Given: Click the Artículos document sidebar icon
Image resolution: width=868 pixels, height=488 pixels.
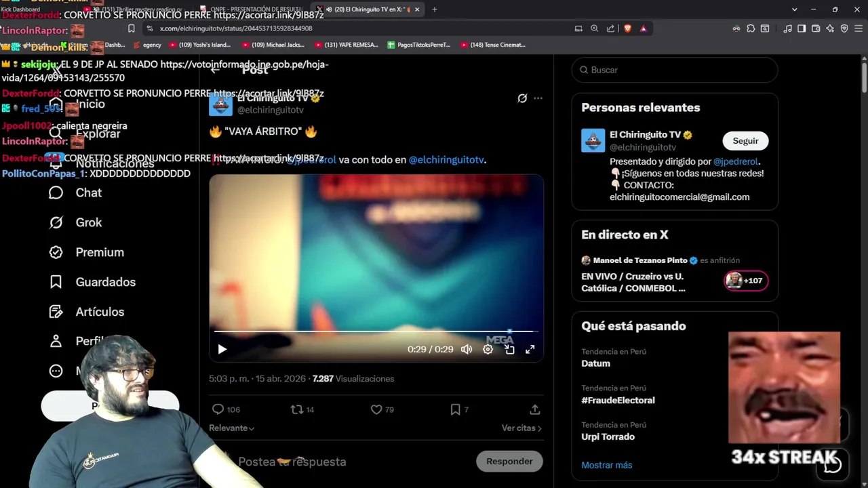Looking at the screenshot, I should click(56, 312).
